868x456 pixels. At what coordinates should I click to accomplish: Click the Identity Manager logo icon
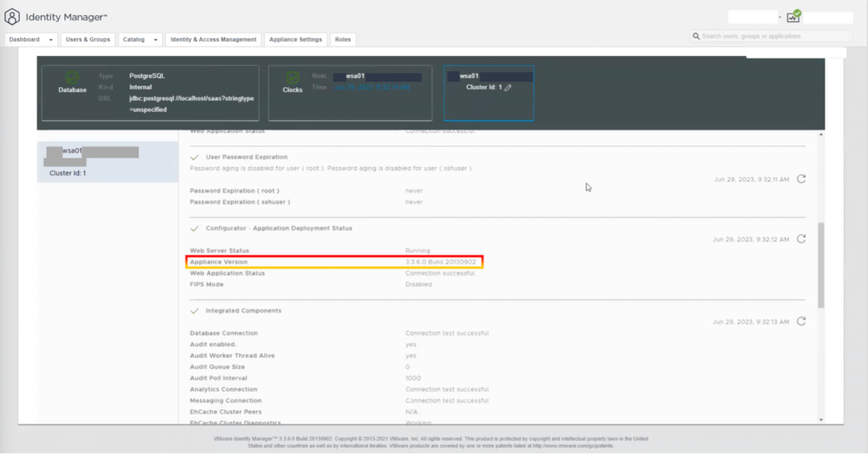[12, 17]
